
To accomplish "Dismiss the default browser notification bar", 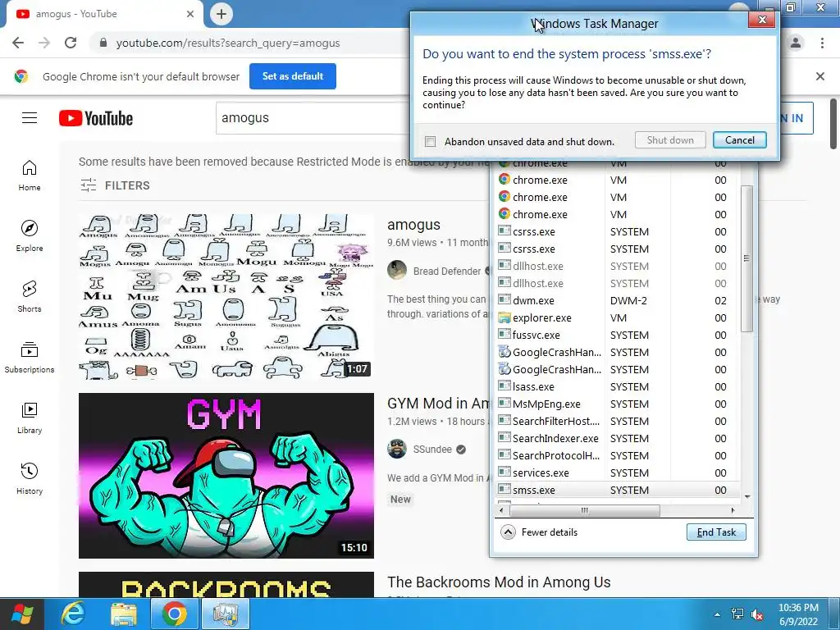I will point(819,76).
